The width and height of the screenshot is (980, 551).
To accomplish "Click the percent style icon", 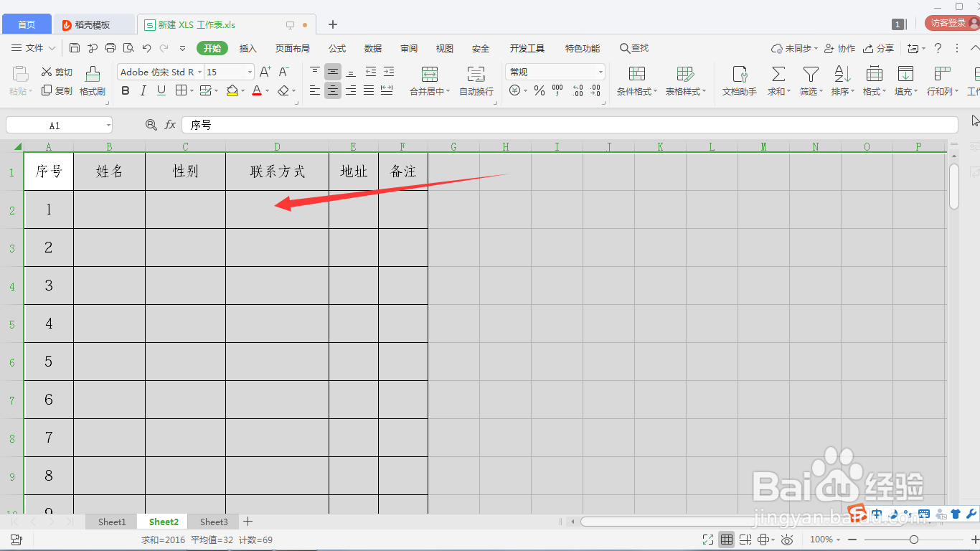I will tap(540, 90).
